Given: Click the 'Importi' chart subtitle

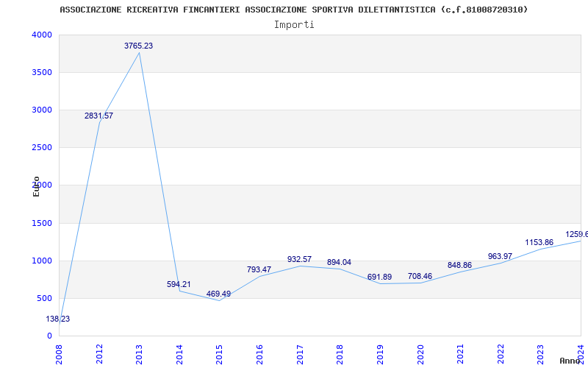Looking at the screenshot, I should coord(294,25).
